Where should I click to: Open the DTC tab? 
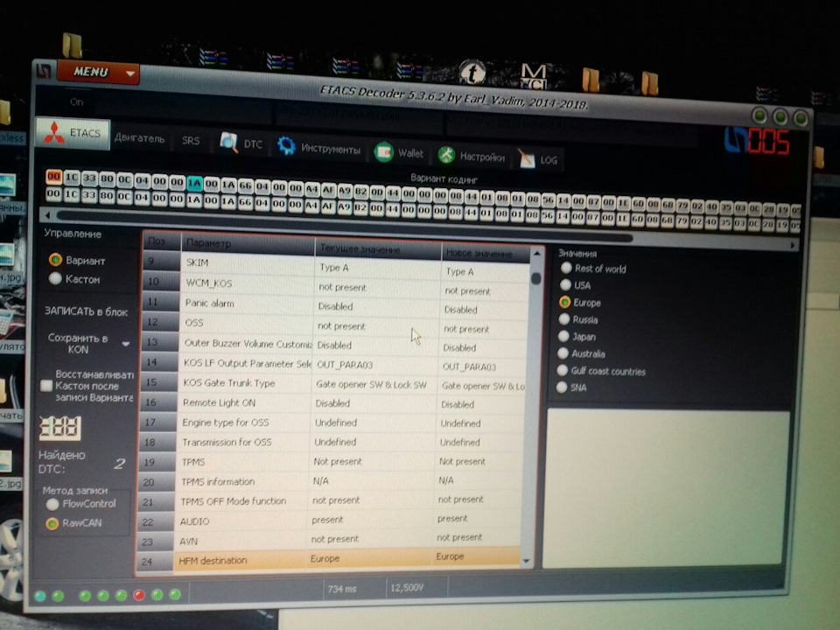[x=242, y=143]
